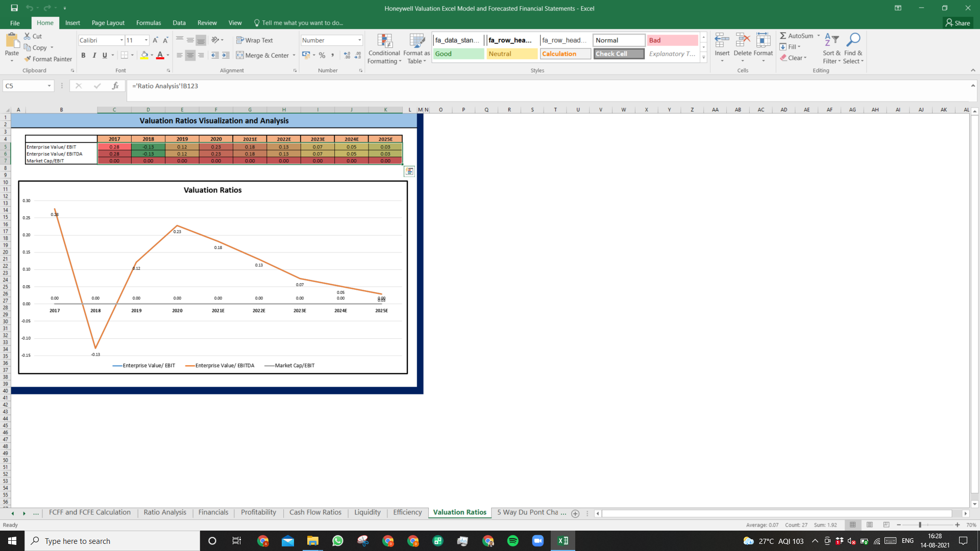
Task: Click the Increase Font Size icon
Action: [155, 40]
